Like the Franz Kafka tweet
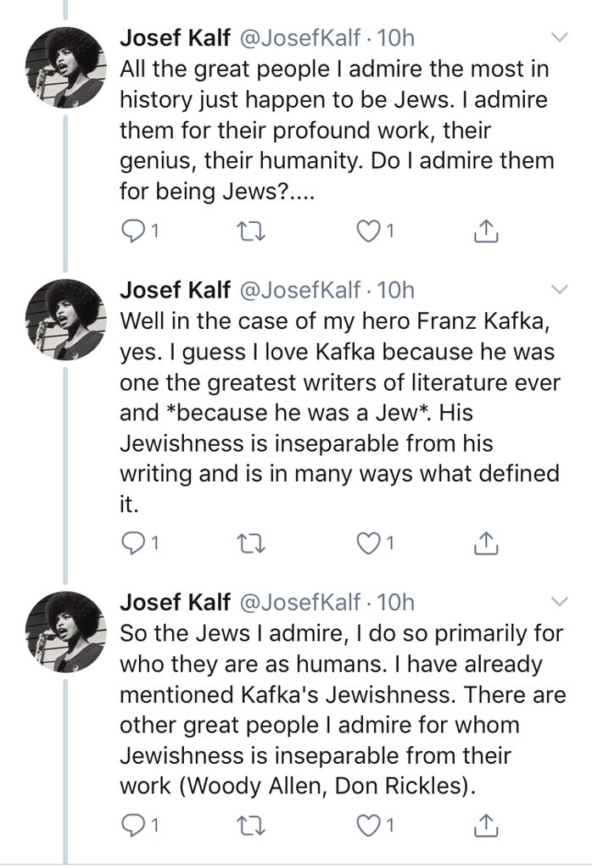This screenshot has width=592, height=868. (x=366, y=544)
